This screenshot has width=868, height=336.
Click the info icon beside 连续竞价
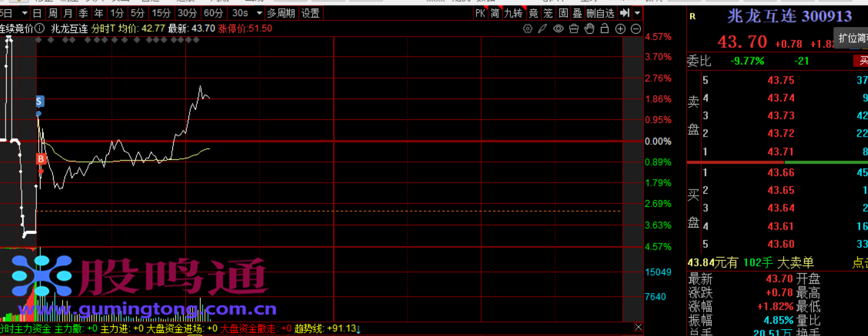39,28
